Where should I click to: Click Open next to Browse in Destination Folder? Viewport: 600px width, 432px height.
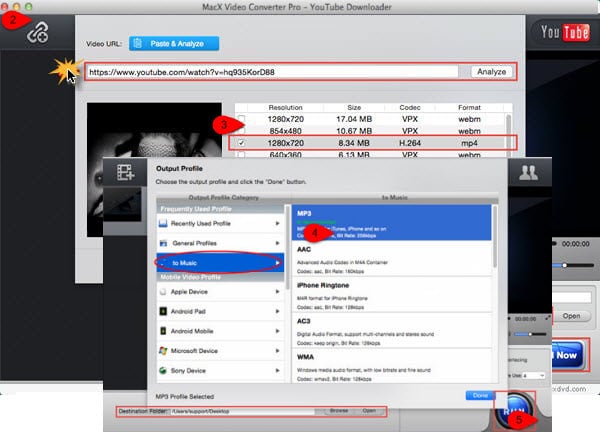[x=369, y=411]
